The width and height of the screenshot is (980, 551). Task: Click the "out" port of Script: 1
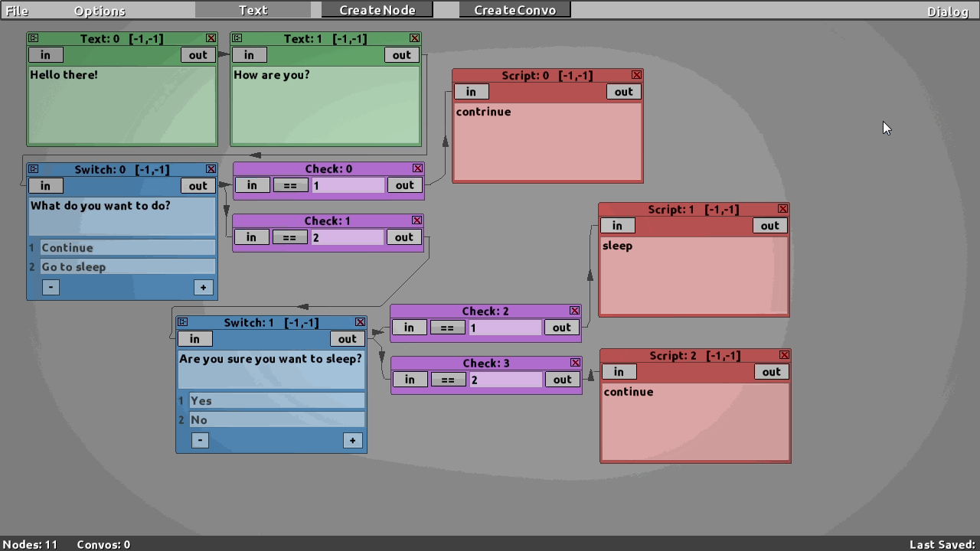coord(769,225)
